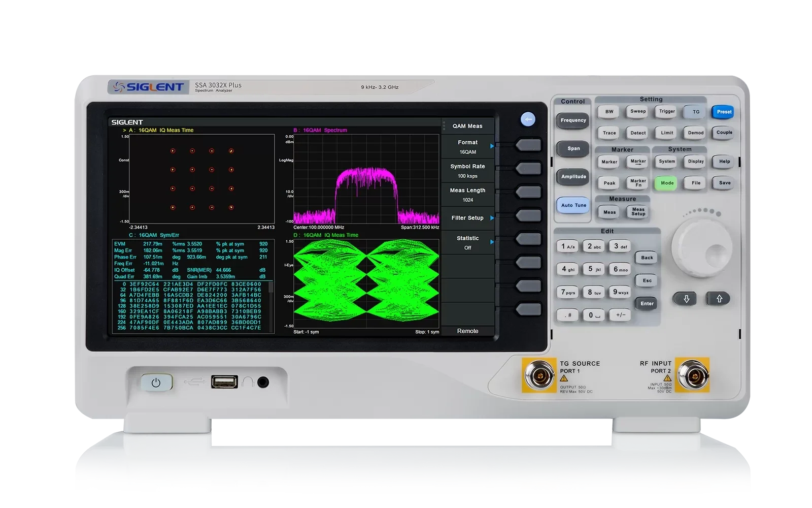The height and width of the screenshot is (508, 812).
Task: Select panel A 16QAM IQ Meas Time title
Action: 161,130
